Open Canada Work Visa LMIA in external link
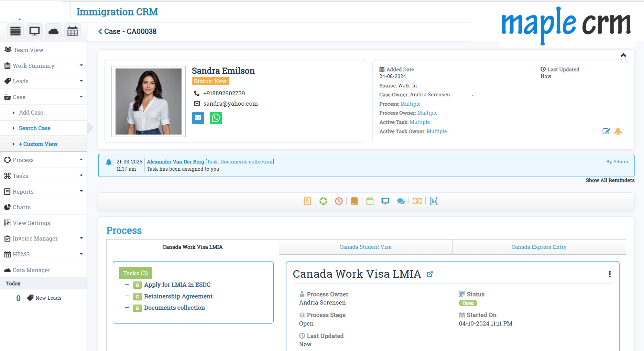The image size is (644, 351). 430,274
